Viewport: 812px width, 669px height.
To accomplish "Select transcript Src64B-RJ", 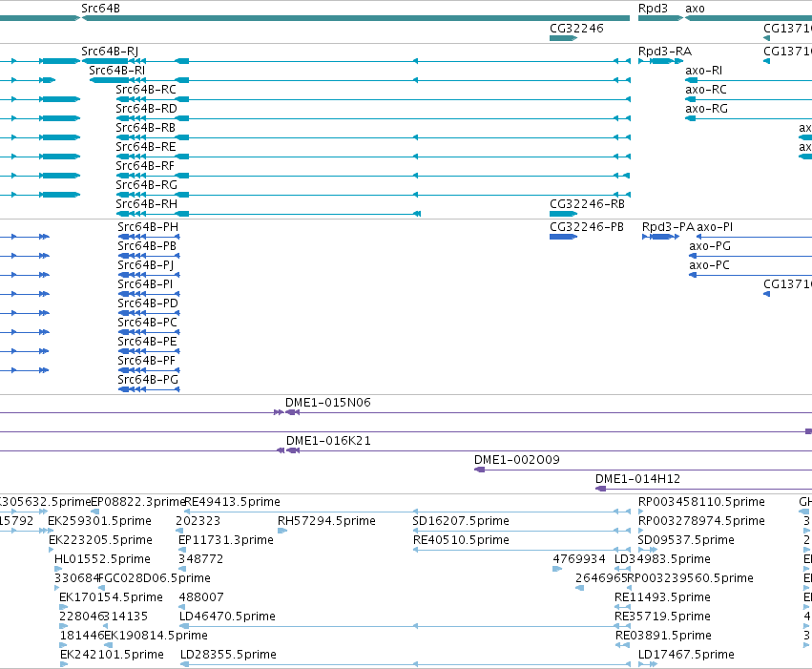I will 356,61.
